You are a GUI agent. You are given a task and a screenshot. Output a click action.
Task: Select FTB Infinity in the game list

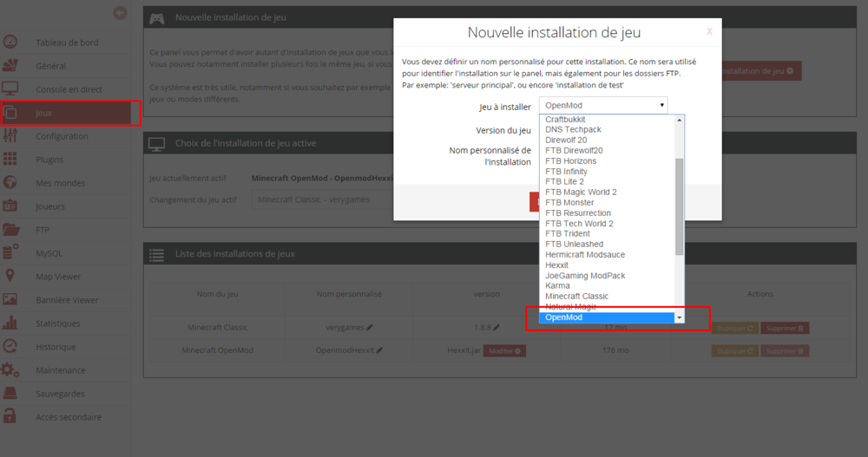tap(608, 172)
